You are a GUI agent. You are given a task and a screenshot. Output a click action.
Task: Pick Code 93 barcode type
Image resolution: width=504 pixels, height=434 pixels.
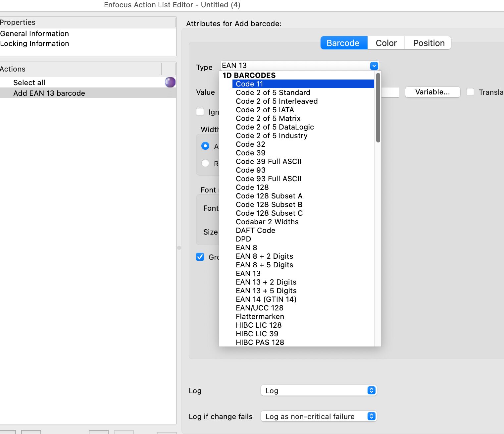250,170
